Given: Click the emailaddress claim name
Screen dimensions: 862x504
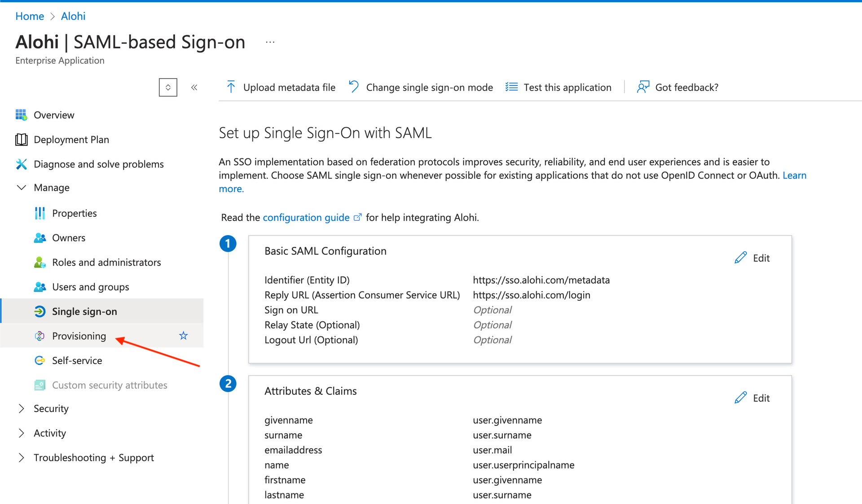Looking at the screenshot, I should [x=293, y=450].
